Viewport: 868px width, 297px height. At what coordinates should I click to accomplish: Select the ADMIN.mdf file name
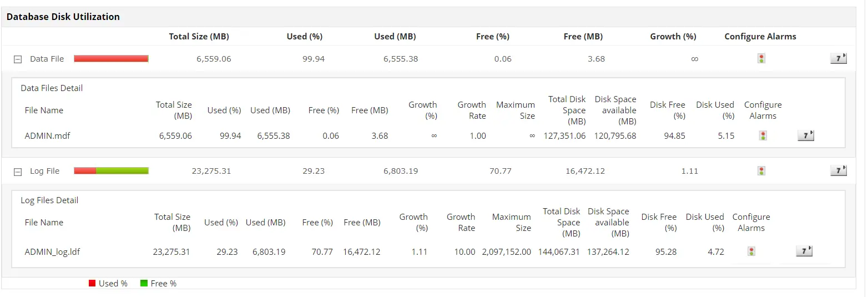(x=47, y=135)
